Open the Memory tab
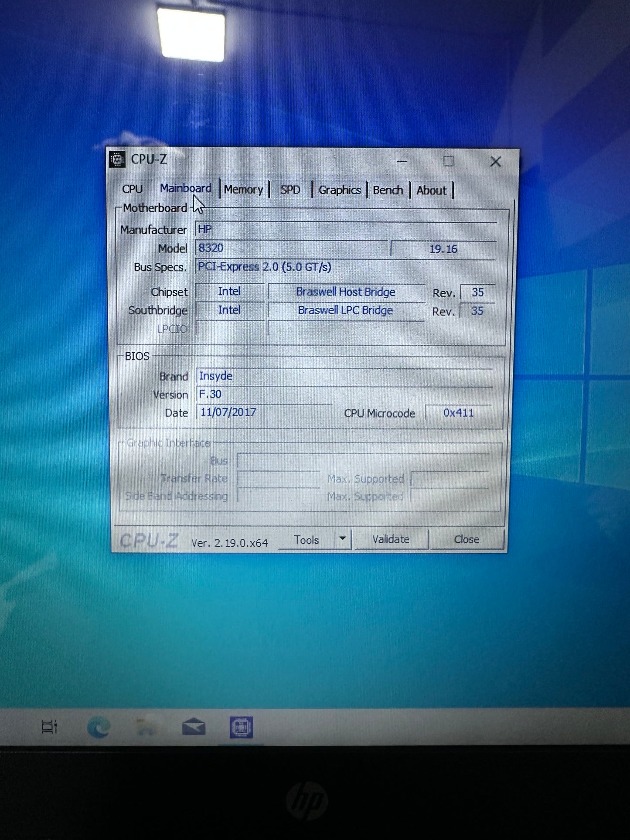The height and width of the screenshot is (840, 630). point(243,190)
